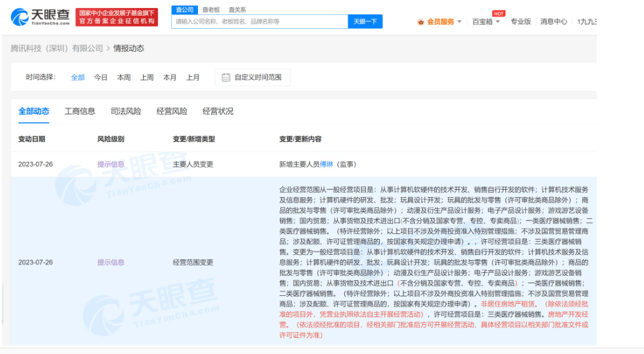Switch to 经营状况 tab
Screen dimensions: 644x354
[x=218, y=112]
